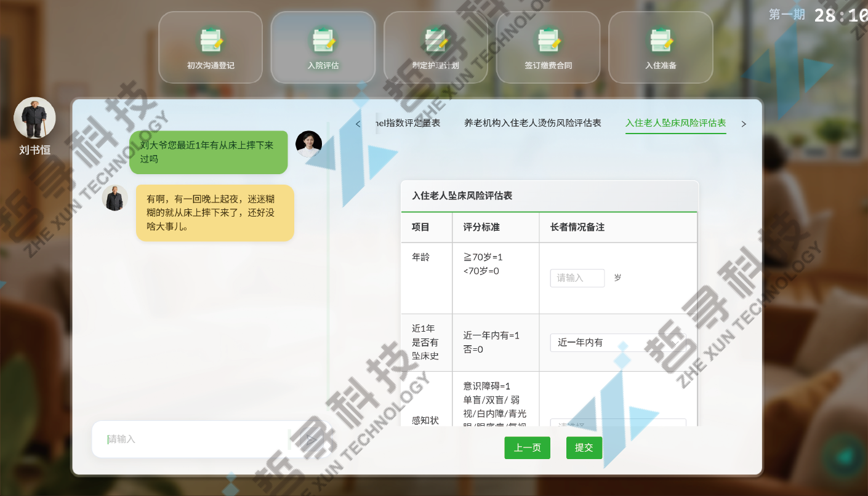Send the chat message with the arrow icon
The width and height of the screenshot is (868, 496).
tap(311, 439)
